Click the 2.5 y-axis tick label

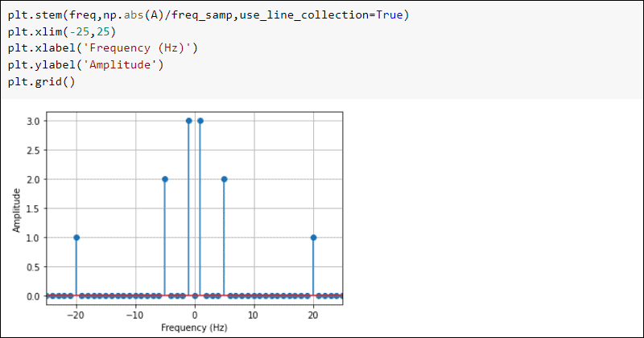point(33,150)
